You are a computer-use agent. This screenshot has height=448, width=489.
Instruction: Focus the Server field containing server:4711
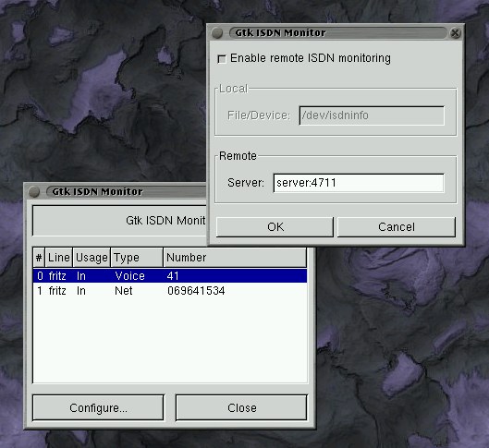359,183
